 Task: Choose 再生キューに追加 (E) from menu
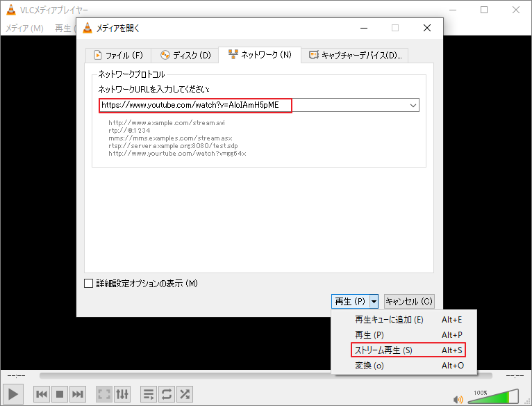pyautogui.click(x=404, y=320)
